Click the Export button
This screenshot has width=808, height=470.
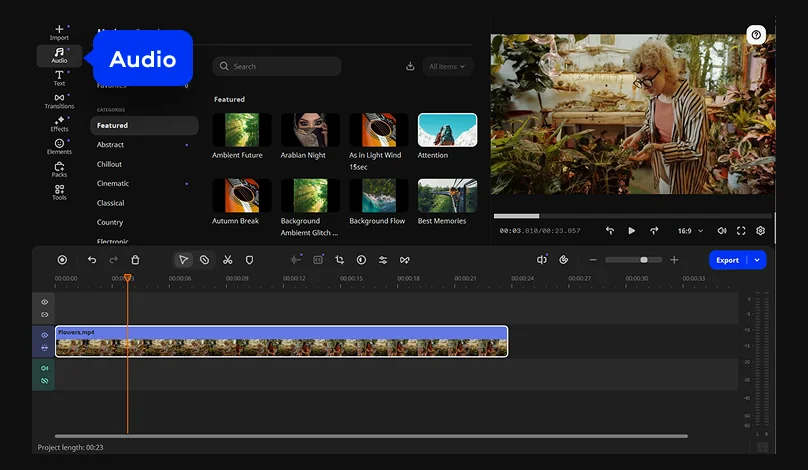click(x=728, y=260)
